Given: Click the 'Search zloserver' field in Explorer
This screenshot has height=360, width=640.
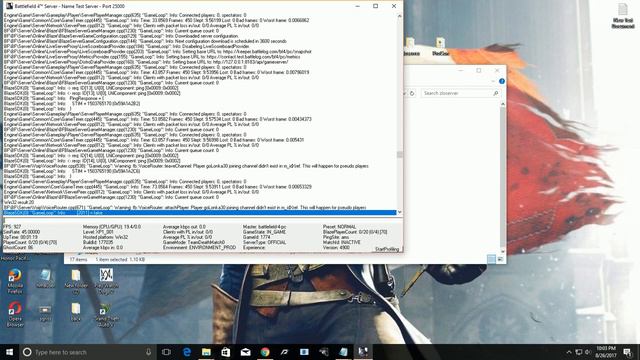Looking at the screenshot, I should point(460,93).
